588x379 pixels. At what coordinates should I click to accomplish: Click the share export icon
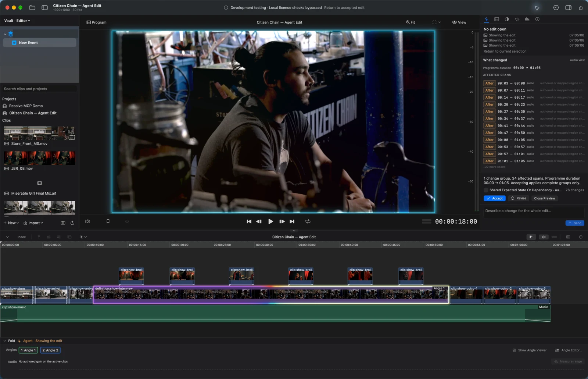581,7
